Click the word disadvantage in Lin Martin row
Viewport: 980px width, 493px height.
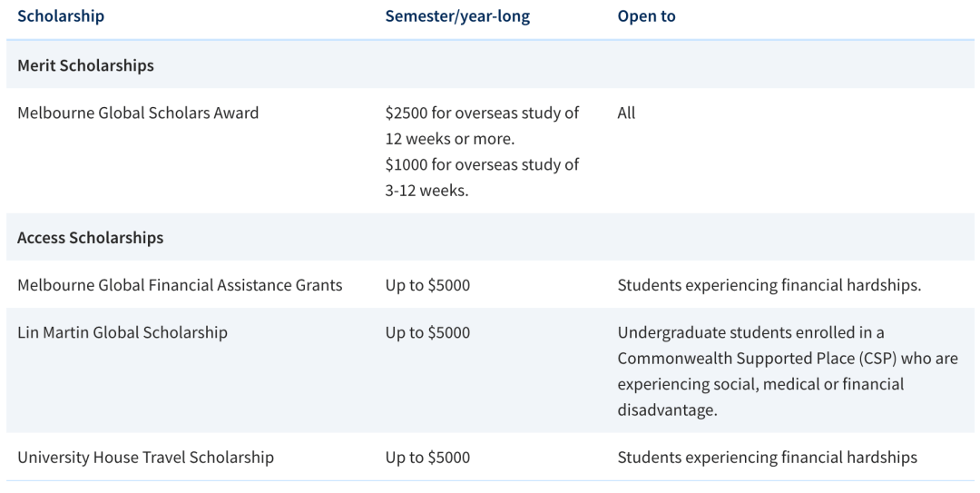click(667, 410)
